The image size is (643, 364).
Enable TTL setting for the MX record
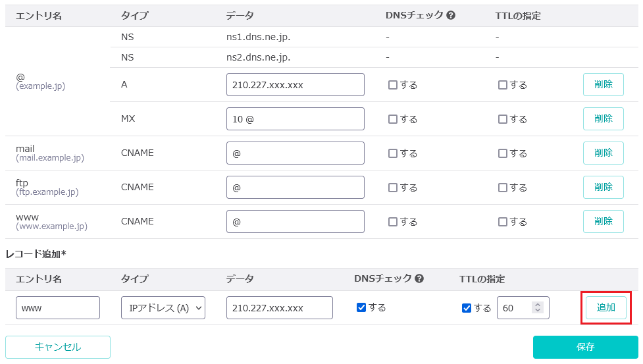click(503, 119)
